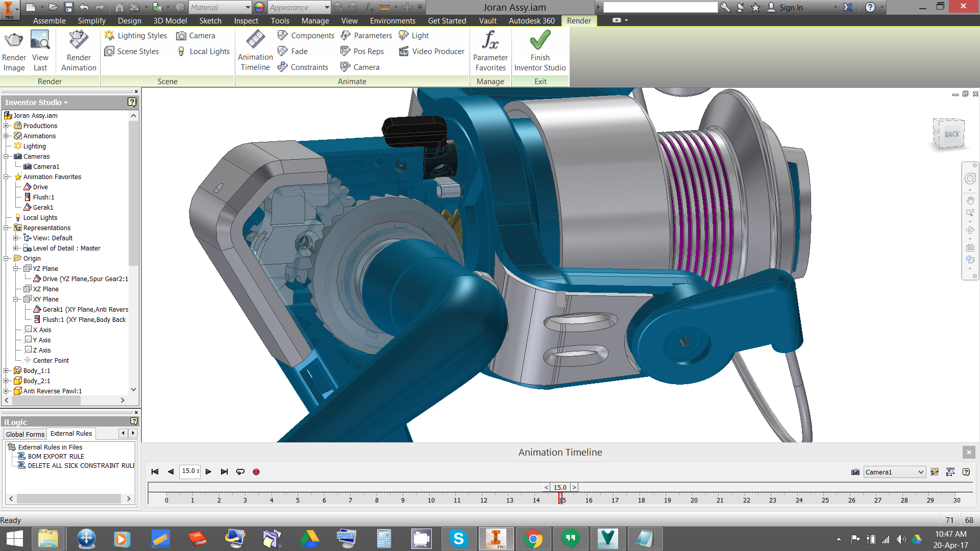
Task: Select Animate Parameters tool
Action: (366, 36)
